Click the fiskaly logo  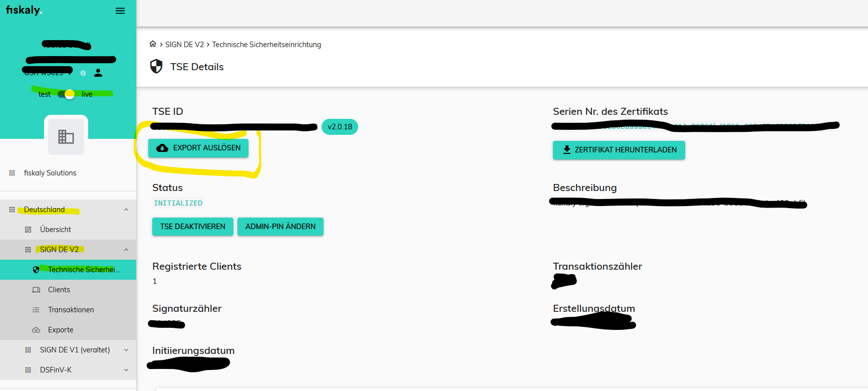pyautogui.click(x=24, y=10)
